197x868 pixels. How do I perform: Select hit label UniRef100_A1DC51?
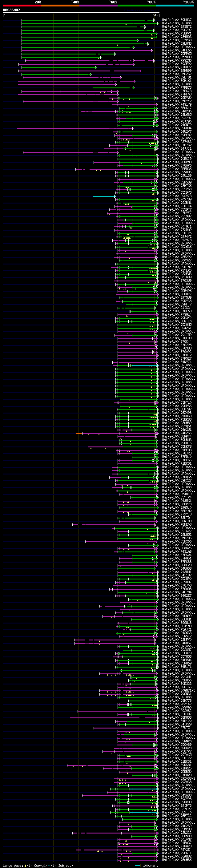click(x=177, y=463)
